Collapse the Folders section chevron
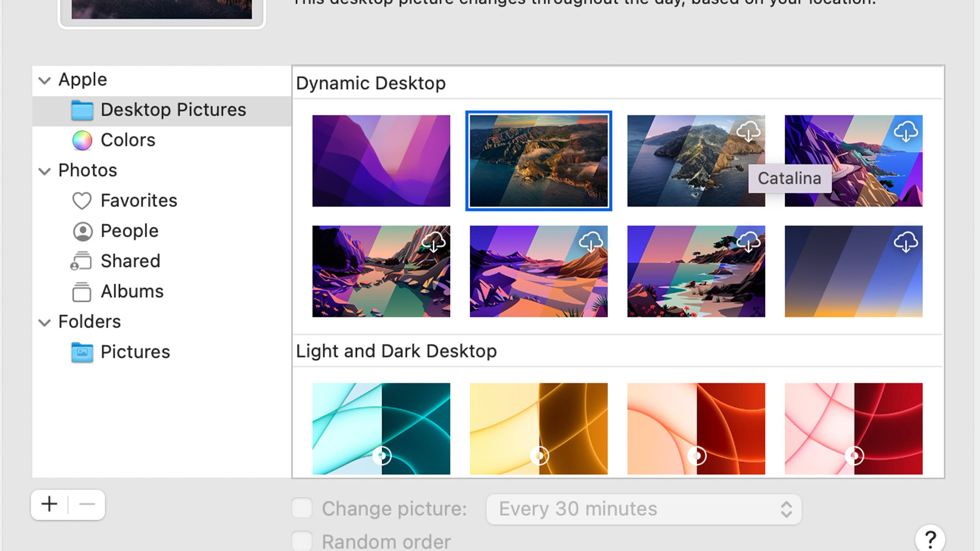 pyautogui.click(x=45, y=322)
